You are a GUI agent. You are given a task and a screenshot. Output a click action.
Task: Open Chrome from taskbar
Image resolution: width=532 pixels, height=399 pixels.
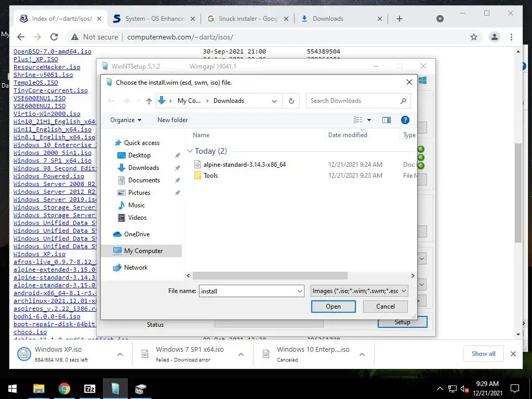(64, 389)
